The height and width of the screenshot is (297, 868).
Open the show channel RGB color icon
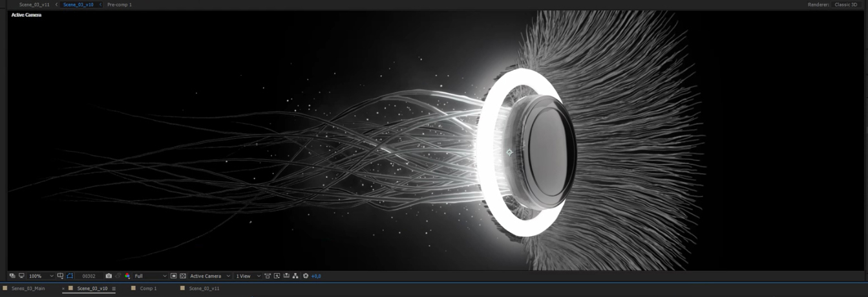[127, 276]
